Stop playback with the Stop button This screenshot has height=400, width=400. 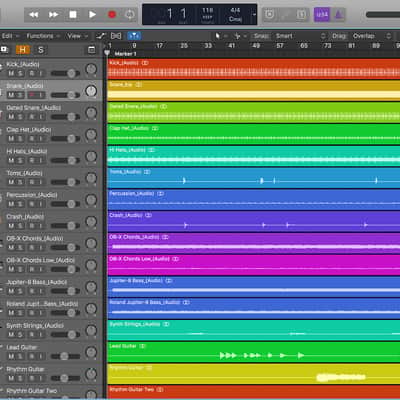(x=73, y=15)
